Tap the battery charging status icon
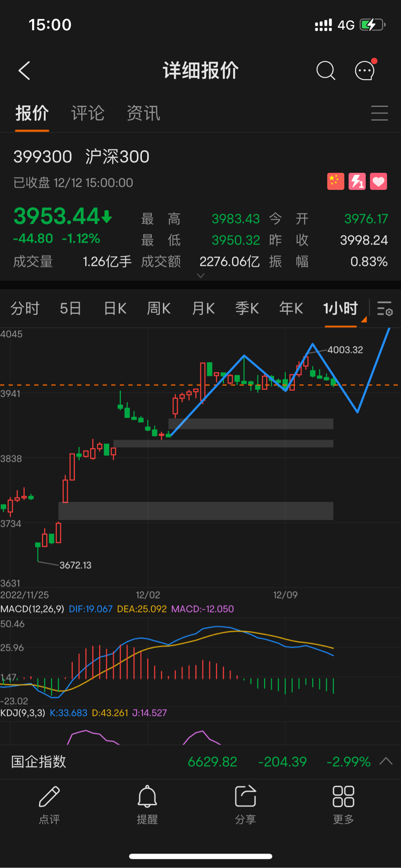Image resolution: width=401 pixels, height=868 pixels. 372,25
